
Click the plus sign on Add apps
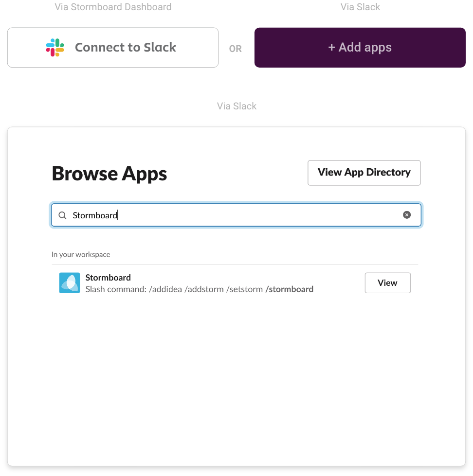click(331, 47)
